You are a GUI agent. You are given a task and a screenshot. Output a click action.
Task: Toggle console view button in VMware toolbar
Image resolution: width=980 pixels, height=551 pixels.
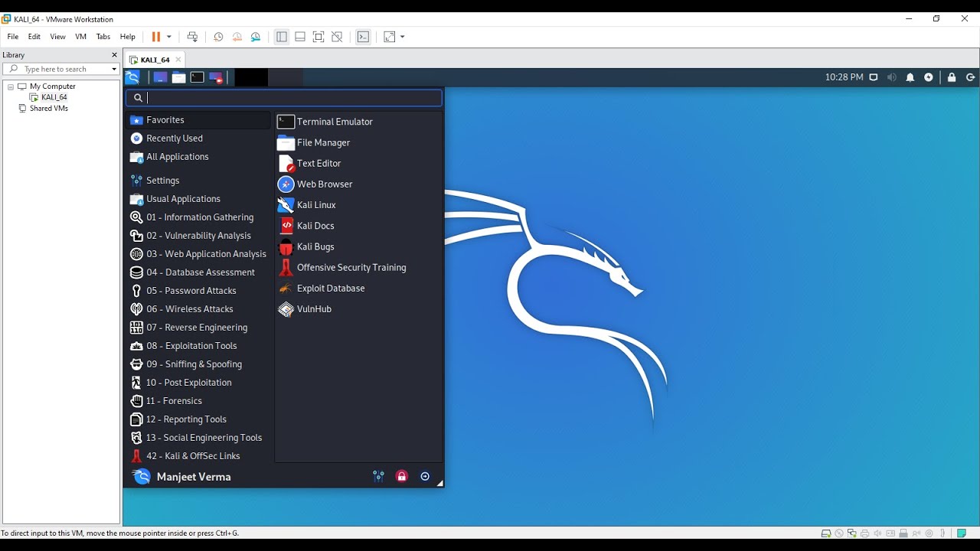363,37
